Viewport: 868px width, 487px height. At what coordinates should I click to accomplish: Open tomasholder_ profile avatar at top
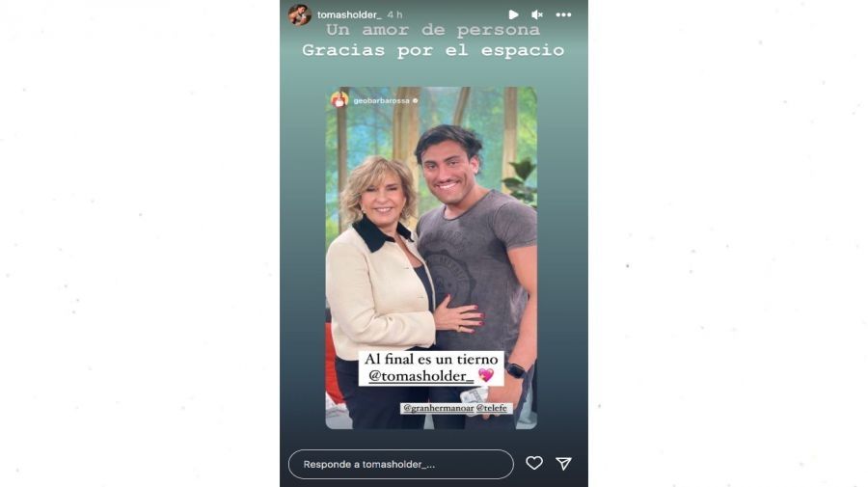pos(300,14)
